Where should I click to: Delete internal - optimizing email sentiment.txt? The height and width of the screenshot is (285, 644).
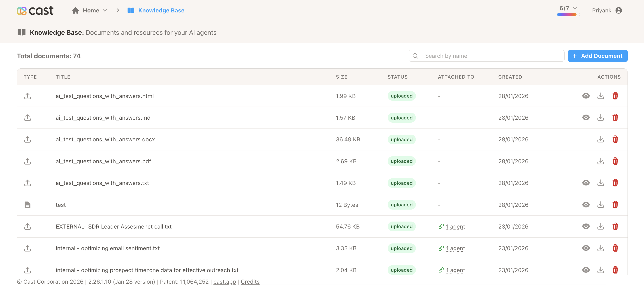(x=615, y=248)
